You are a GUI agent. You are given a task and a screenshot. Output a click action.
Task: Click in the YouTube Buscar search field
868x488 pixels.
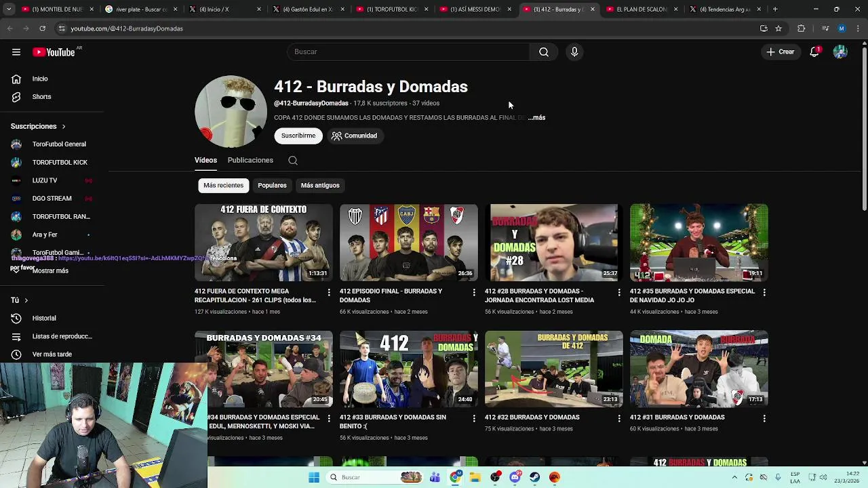(x=409, y=52)
